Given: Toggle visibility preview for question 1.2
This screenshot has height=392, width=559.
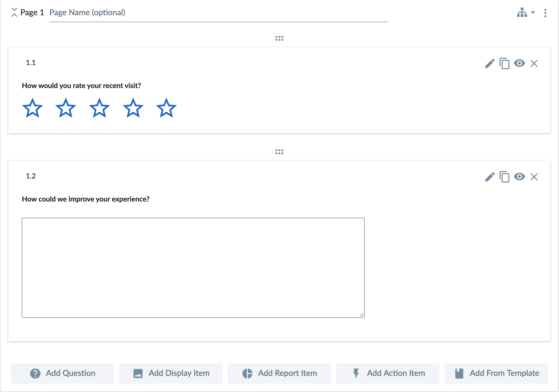Looking at the screenshot, I should [x=520, y=177].
